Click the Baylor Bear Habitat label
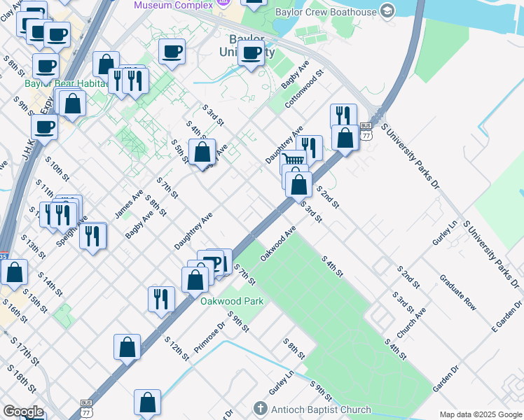 coord(66,83)
